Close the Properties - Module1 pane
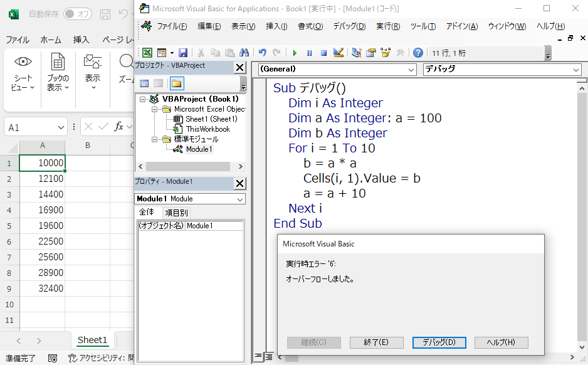 pos(239,183)
